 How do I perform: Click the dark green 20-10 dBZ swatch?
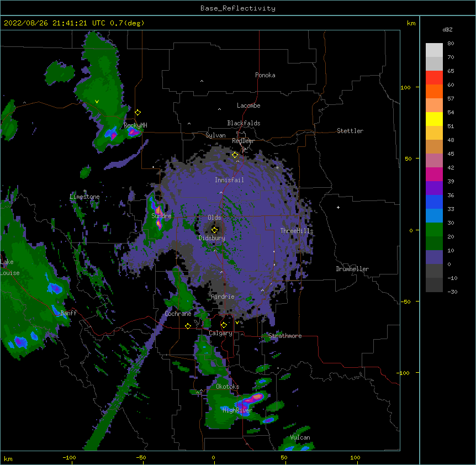click(434, 244)
